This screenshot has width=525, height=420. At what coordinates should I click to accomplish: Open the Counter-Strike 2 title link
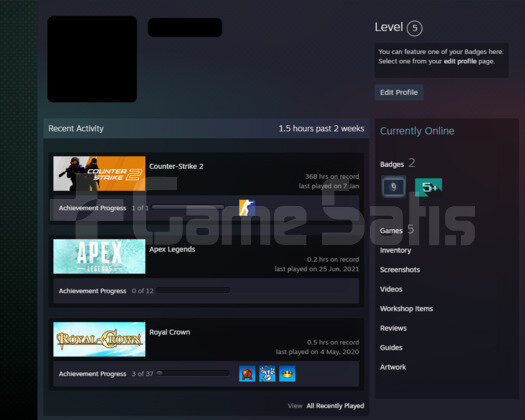pyautogui.click(x=176, y=166)
